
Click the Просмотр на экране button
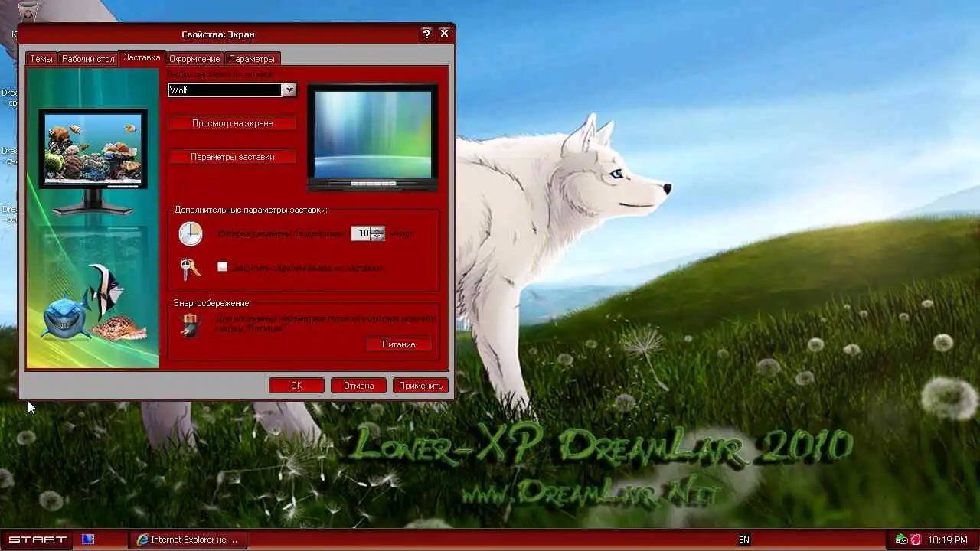point(233,123)
